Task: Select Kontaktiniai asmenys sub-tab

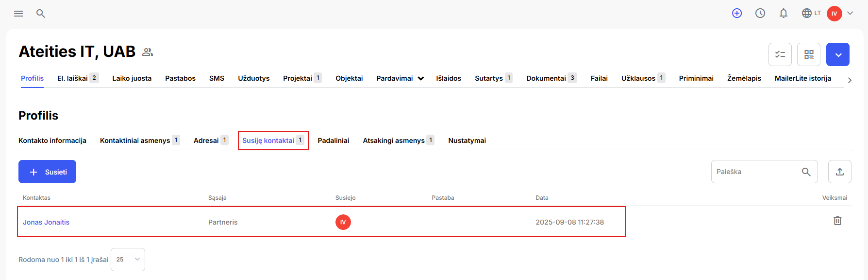Action: 140,140
